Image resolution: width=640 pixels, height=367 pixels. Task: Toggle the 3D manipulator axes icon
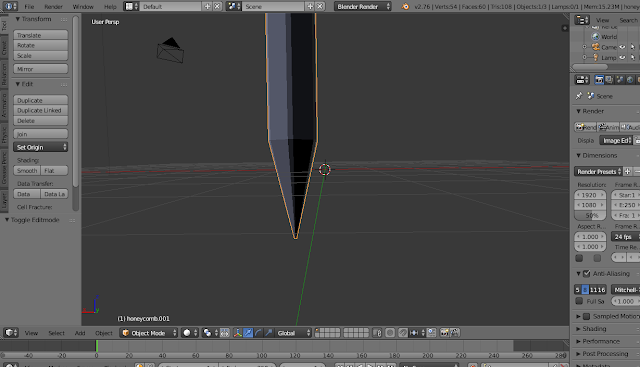click(x=238, y=333)
